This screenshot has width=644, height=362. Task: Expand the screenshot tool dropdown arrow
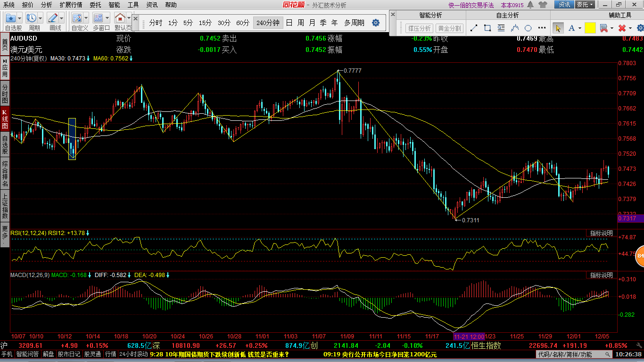click(x=611, y=28)
